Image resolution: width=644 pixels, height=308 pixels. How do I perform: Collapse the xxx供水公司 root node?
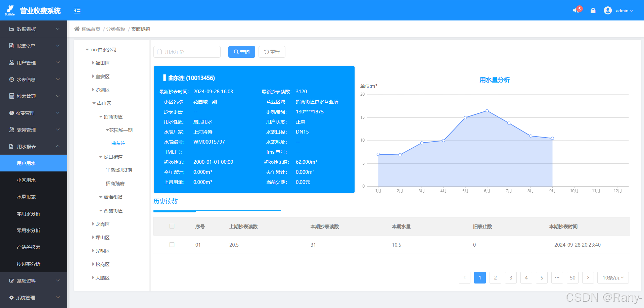point(87,50)
